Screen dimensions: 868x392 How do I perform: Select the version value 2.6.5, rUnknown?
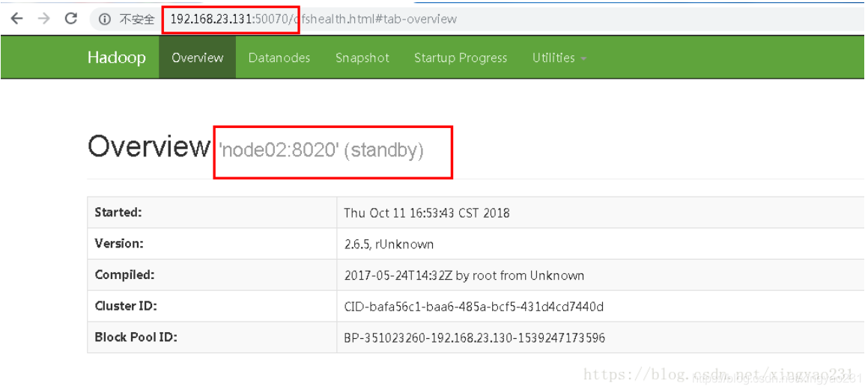tap(389, 244)
